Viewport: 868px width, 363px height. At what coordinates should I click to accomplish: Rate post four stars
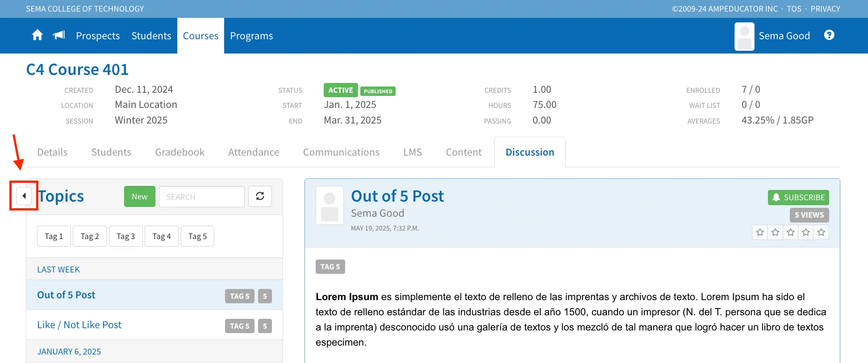[x=805, y=232]
